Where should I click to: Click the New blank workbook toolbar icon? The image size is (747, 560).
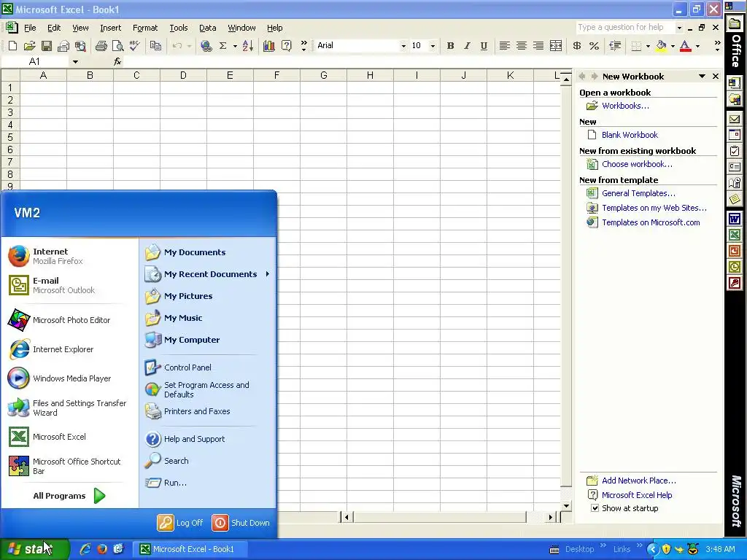point(13,46)
